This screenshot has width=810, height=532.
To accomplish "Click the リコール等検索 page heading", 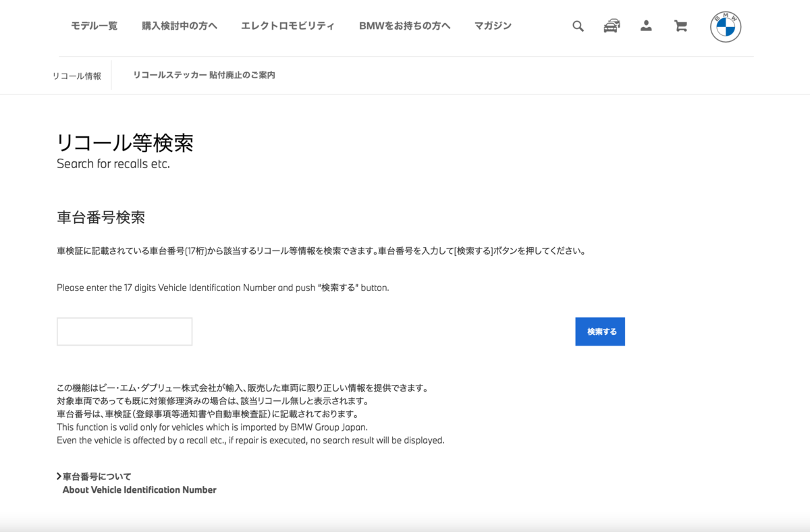I will [126, 142].
